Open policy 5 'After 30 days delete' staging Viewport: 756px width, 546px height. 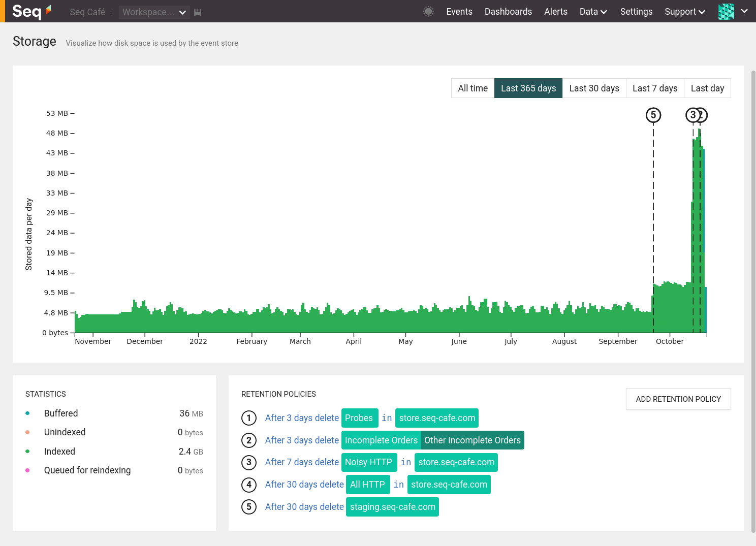tap(304, 507)
